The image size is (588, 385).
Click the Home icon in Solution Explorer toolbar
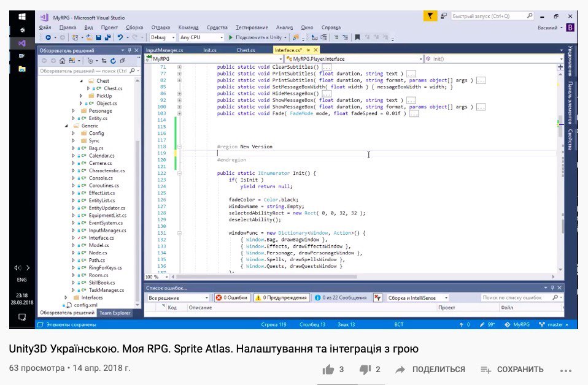click(62, 61)
